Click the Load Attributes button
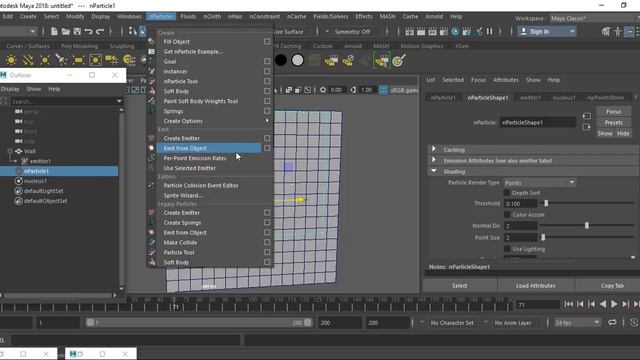 click(536, 285)
